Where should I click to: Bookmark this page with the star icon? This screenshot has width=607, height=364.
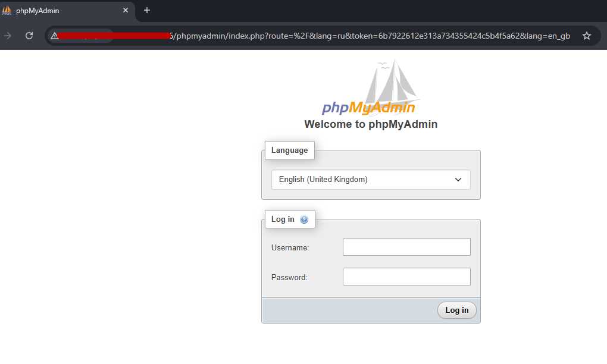[x=587, y=36]
